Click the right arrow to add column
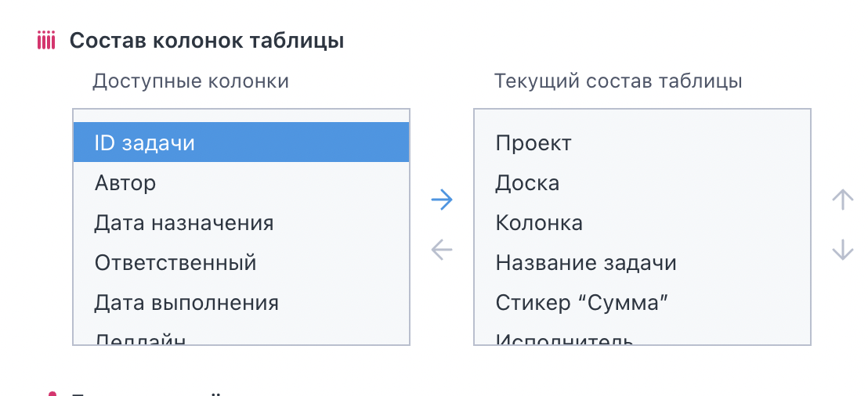868x396 pixels. 442,200
